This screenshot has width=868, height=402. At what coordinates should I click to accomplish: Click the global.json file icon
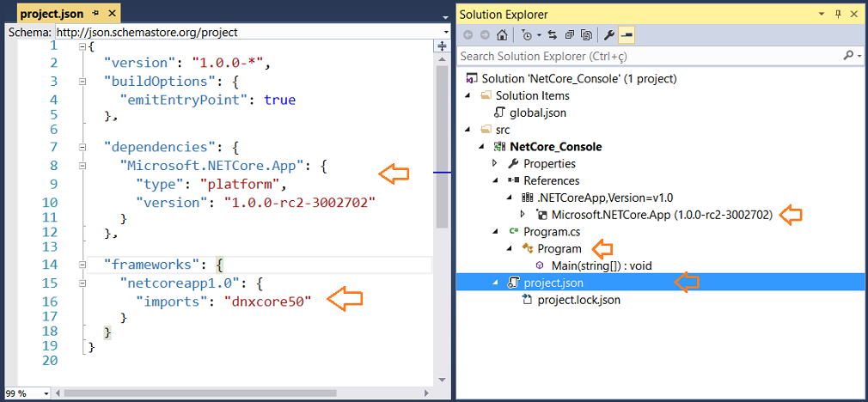[x=500, y=113]
